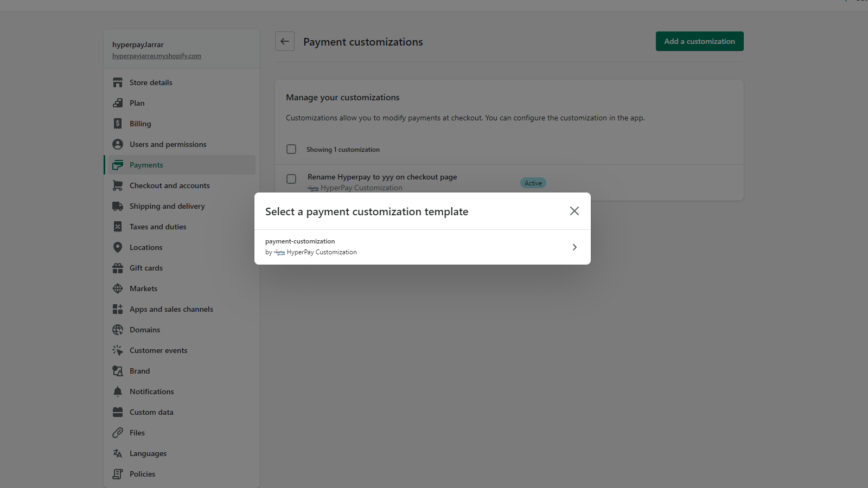Open Markets settings
This screenshot has height=488, width=868.
[x=182, y=288]
